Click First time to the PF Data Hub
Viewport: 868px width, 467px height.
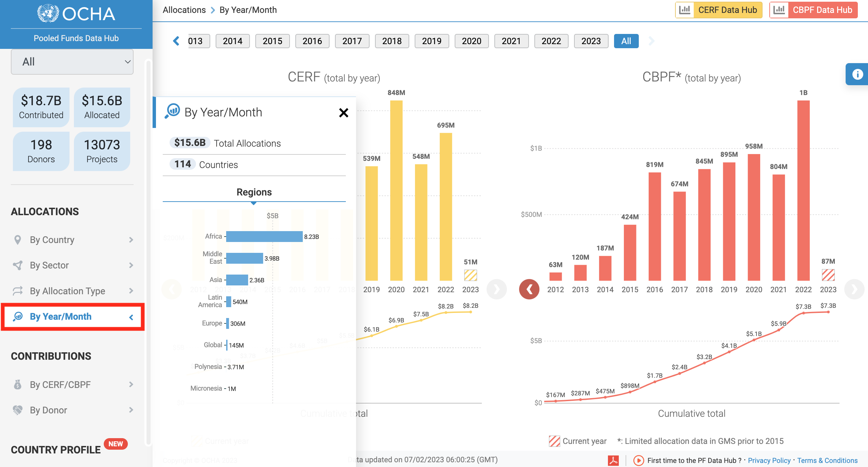pos(694,461)
